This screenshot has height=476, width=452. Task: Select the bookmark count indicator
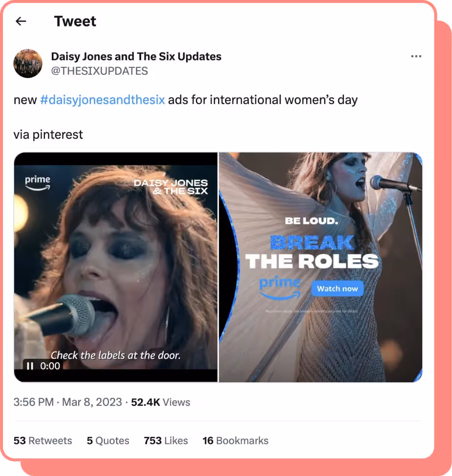(x=236, y=440)
